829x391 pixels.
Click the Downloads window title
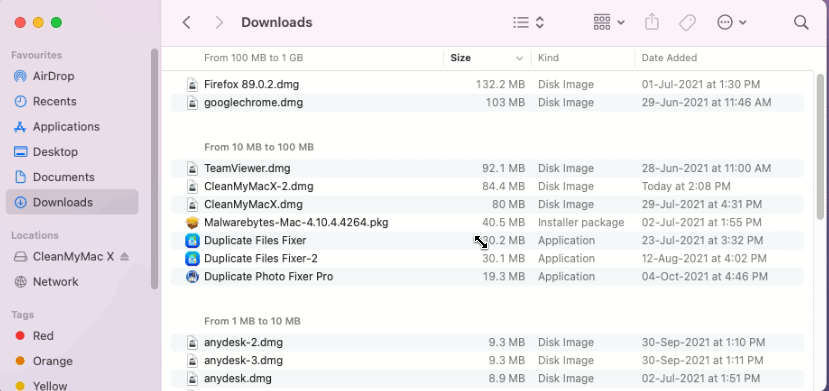[x=277, y=22]
